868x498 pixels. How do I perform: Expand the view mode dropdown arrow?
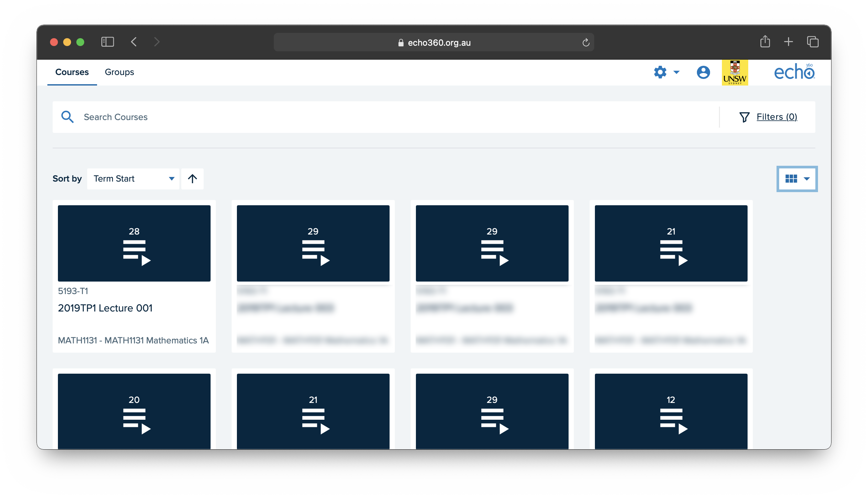(x=807, y=179)
